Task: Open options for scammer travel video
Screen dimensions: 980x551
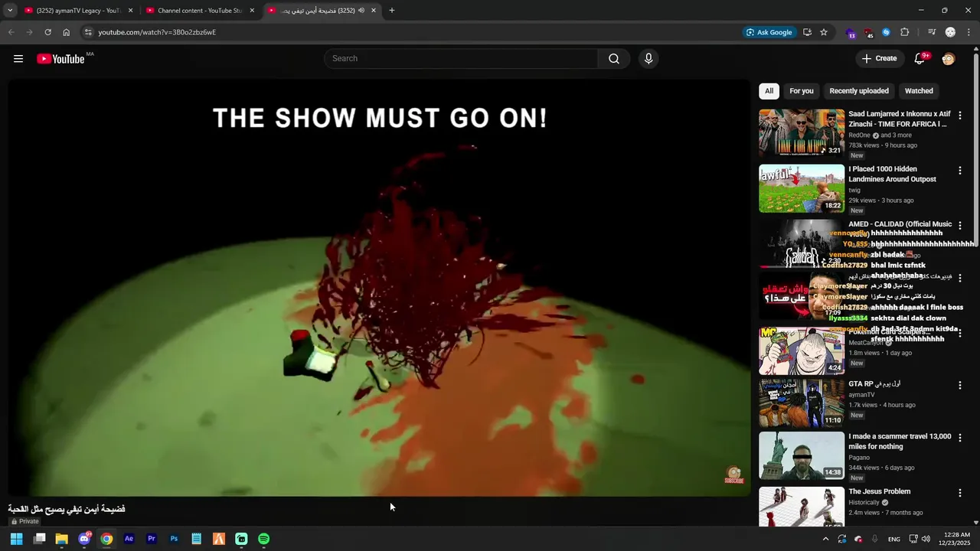Action: [x=960, y=439]
